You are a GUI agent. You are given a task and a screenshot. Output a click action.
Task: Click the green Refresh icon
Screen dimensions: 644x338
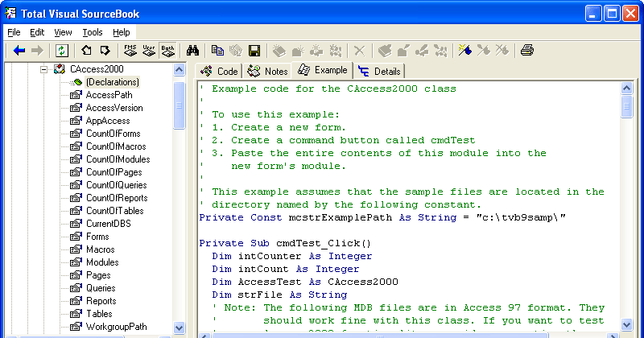point(62,51)
